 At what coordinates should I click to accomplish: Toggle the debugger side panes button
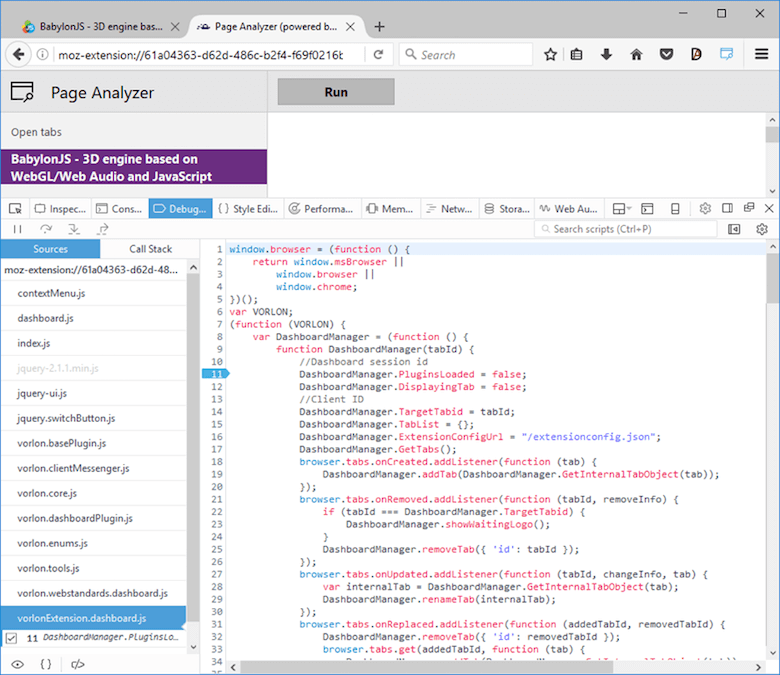(734, 229)
